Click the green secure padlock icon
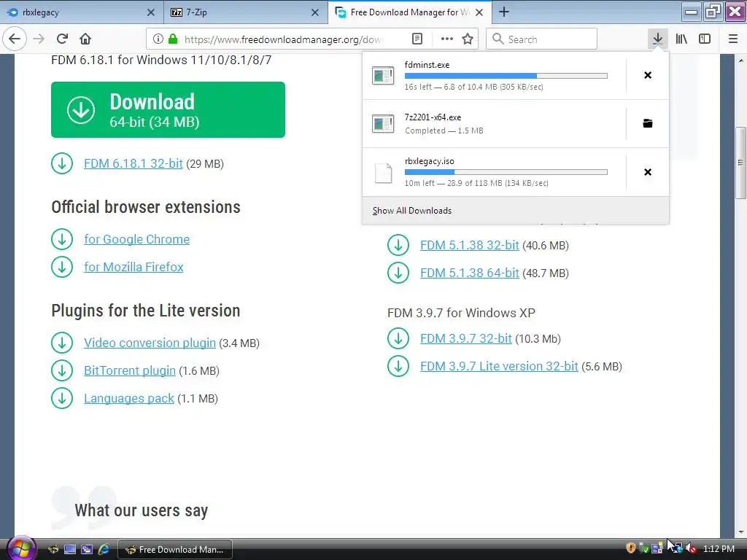Viewport: 747px width, 560px height. coord(172,39)
